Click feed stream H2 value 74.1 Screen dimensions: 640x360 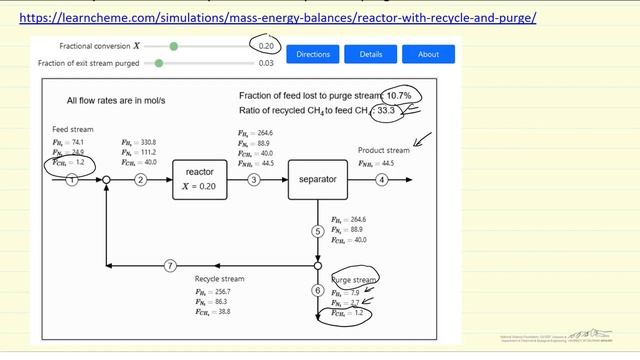tap(78, 142)
